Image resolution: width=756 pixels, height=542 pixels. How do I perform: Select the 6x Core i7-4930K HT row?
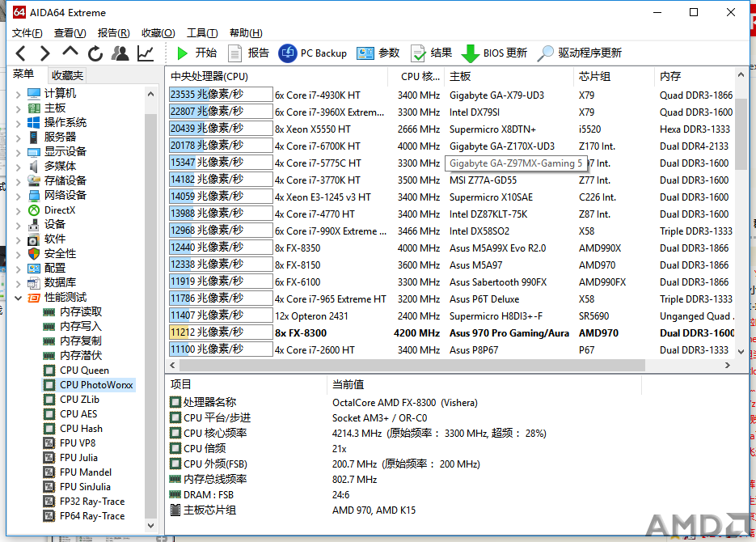(451, 95)
